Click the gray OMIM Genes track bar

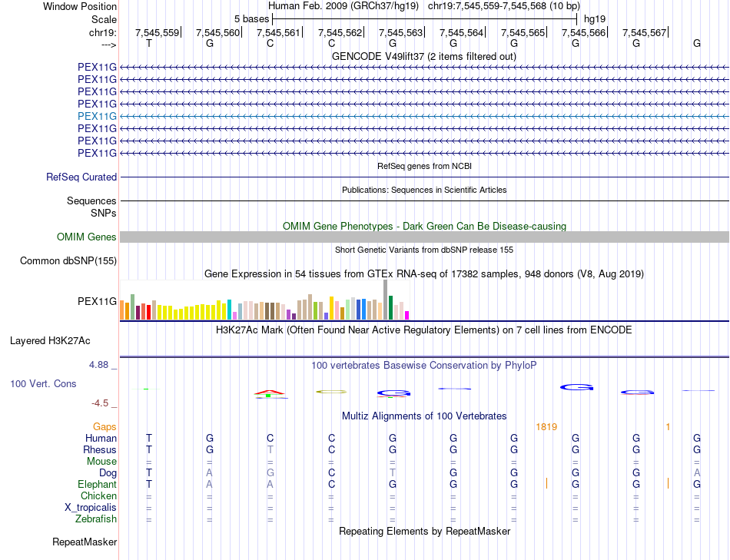[423, 237]
